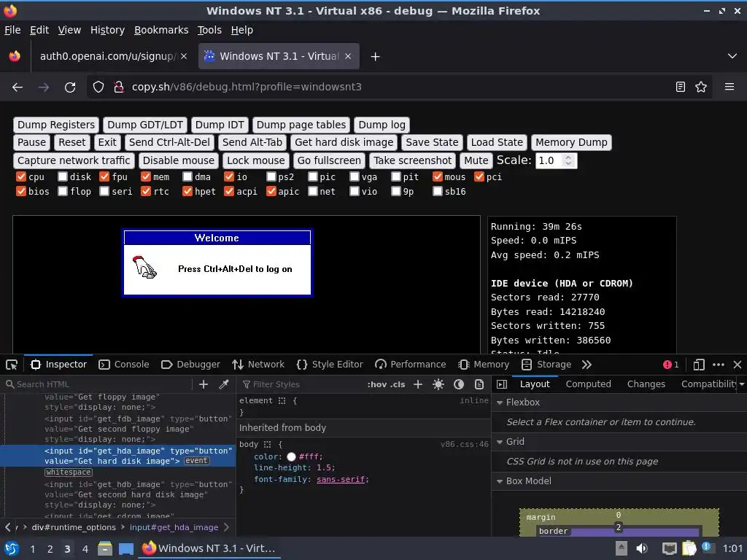Enable the net log checkbox

313,192
